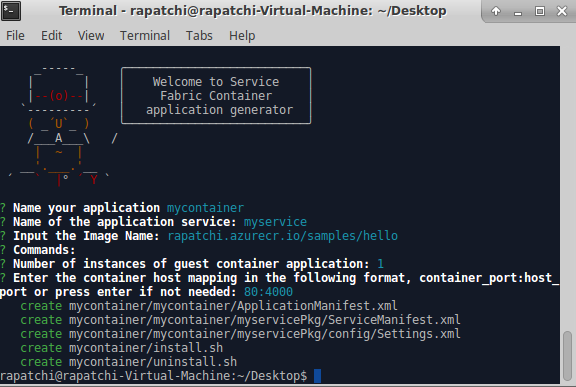Click the 'myservice' service name answer
Image resolution: width=576 pixels, height=387 pixels.
pos(275,222)
